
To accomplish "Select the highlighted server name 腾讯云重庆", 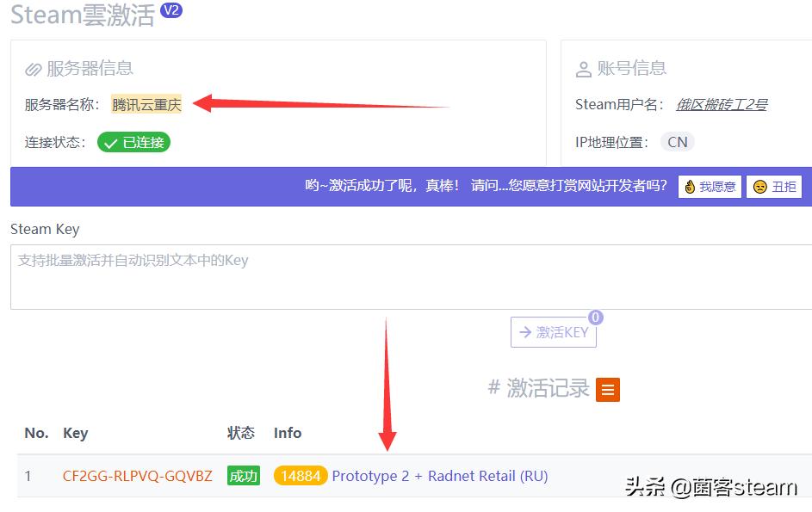I will 145,103.
